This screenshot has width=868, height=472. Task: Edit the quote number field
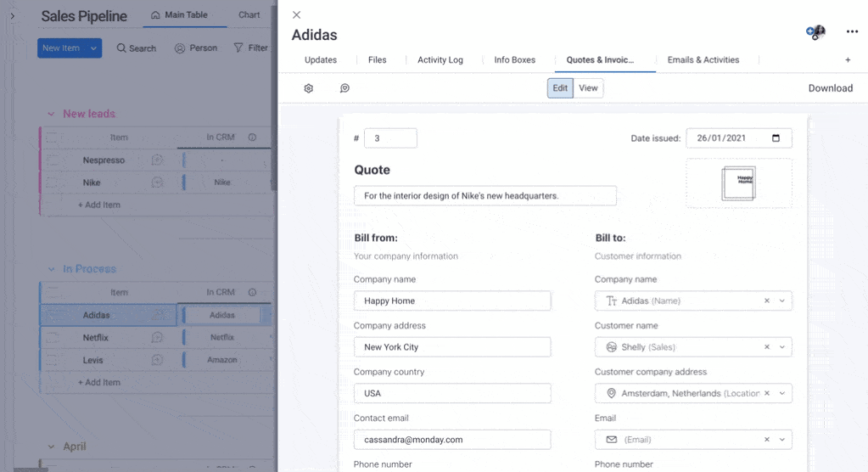(390, 138)
